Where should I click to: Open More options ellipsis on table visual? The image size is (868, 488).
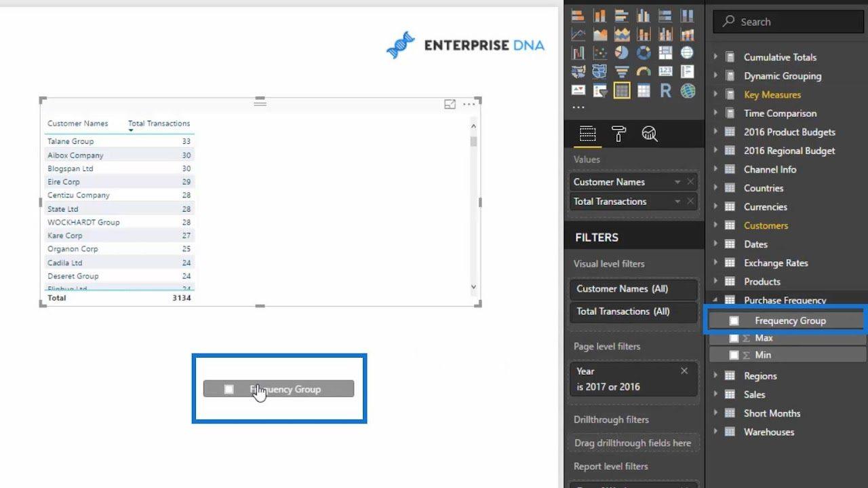click(469, 104)
